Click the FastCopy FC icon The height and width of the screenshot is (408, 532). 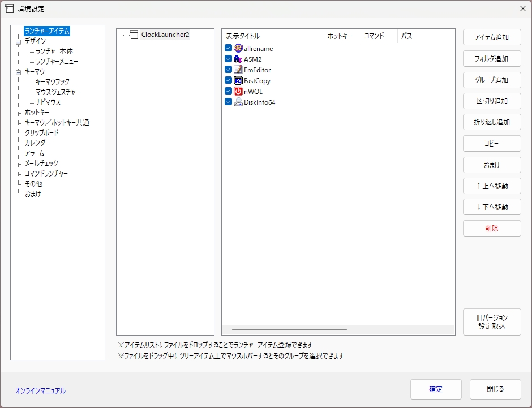coord(238,80)
